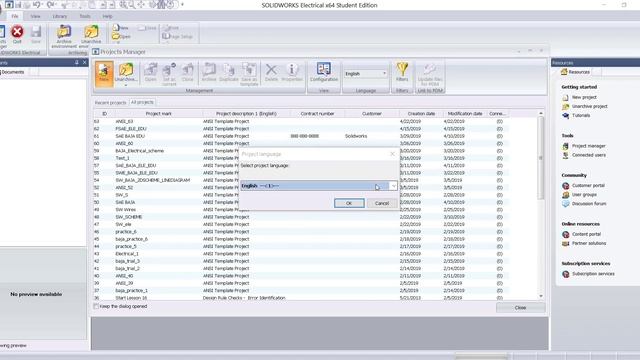Click the New project icon in Projects Manager
Viewport: 640px width, 360px height.
(x=104, y=73)
